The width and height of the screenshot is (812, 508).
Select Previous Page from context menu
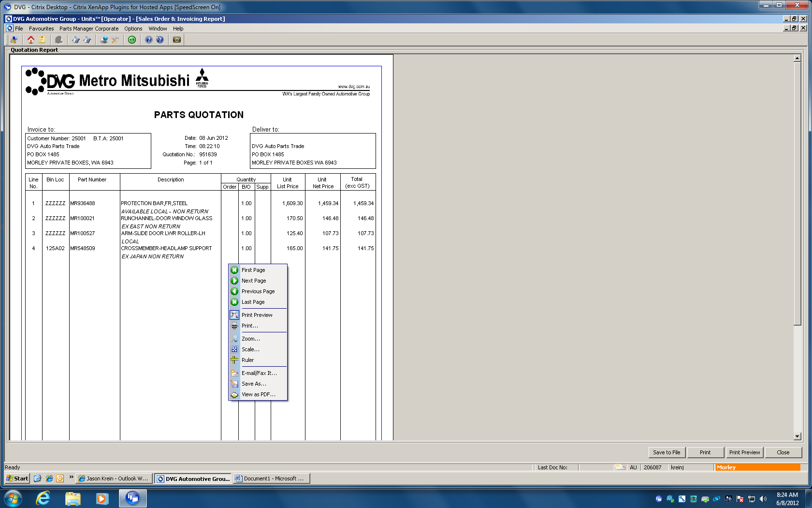click(258, 291)
